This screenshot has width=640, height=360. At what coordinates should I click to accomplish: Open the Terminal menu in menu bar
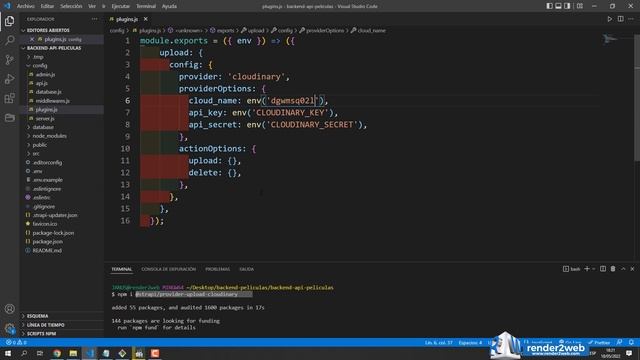point(146,6)
